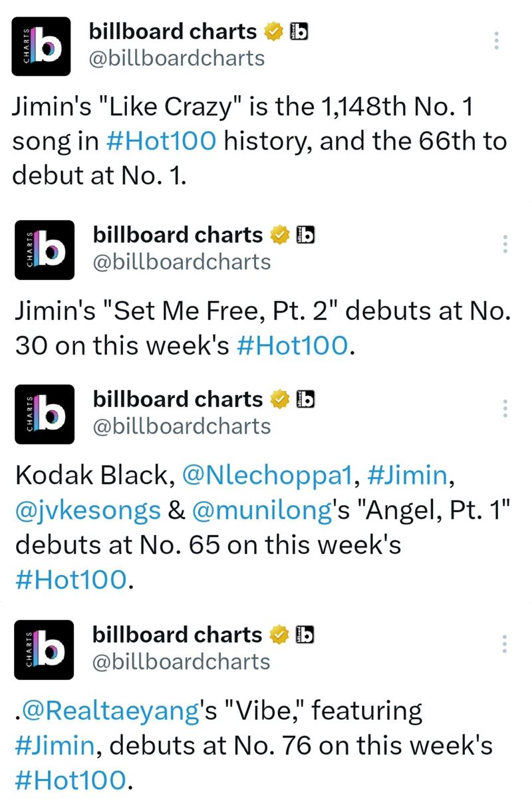Open billboard charts avatar on Angel Pt. 1 tweet
This screenshot has width=532, height=807.
click(x=44, y=414)
